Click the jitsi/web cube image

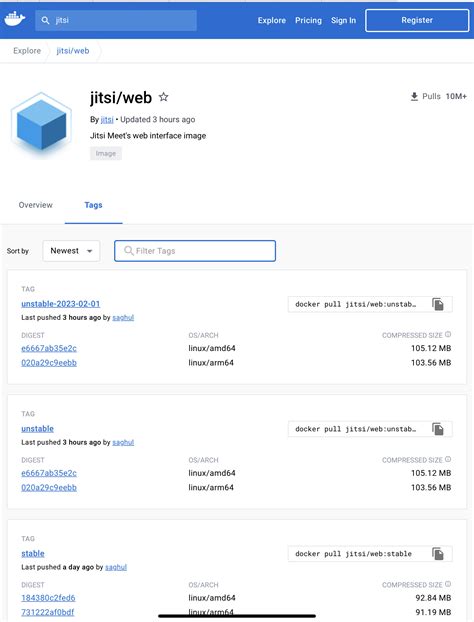point(42,124)
